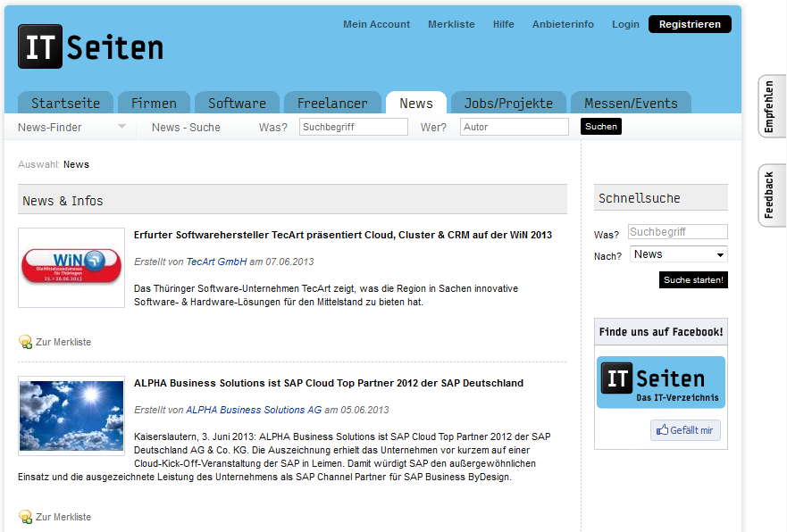Click Merkliste icon under TecArt article
This screenshot has width=787, height=532.
(25, 342)
